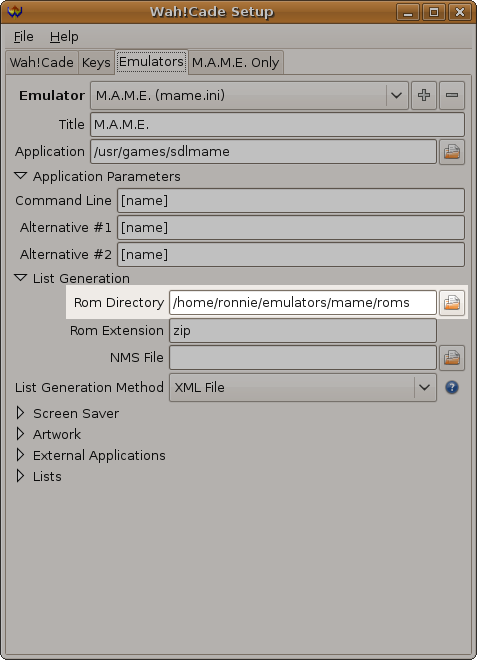Switch to the Wah!Cade tab
This screenshot has height=660, width=477.
point(42,62)
